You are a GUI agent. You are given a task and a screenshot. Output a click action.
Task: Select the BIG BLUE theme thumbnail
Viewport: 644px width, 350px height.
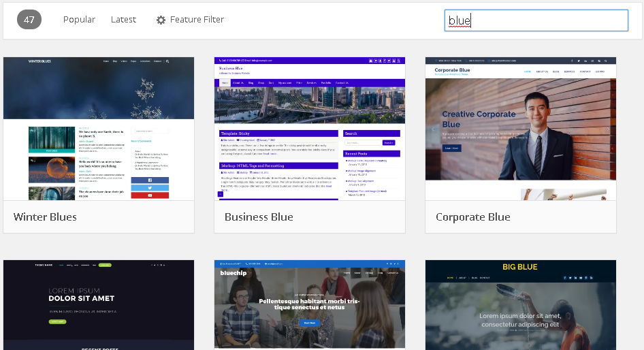point(521,305)
